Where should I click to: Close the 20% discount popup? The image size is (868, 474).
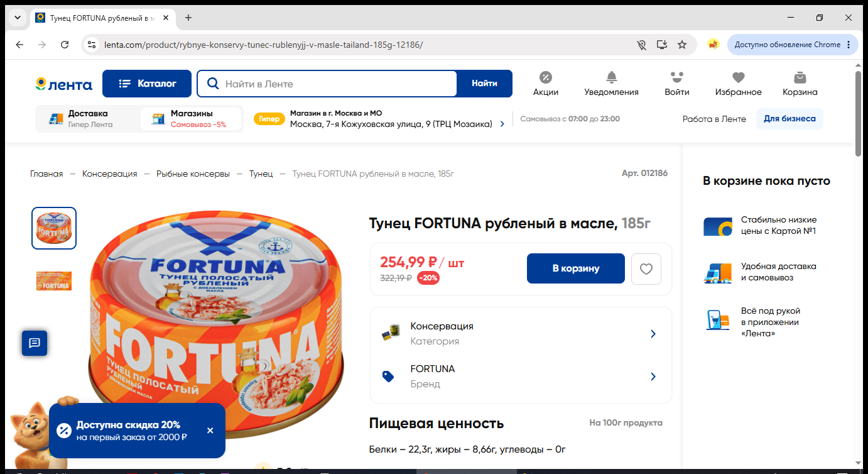coord(210,431)
